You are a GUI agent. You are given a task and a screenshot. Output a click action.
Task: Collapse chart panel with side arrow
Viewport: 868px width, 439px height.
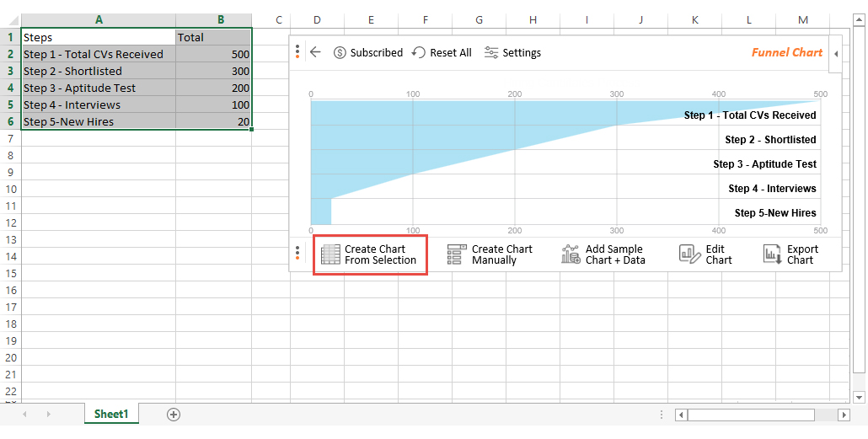[x=835, y=54]
